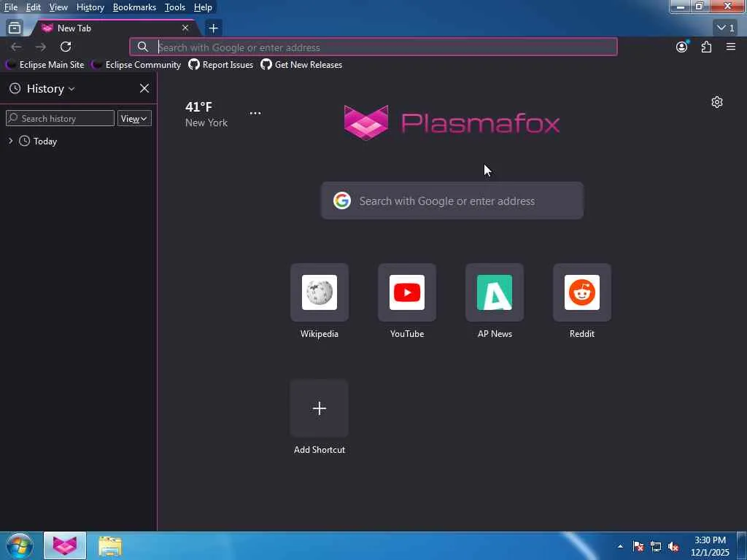Click the Show desktop strip
Viewport: 747px width, 560px height.
pos(742,546)
